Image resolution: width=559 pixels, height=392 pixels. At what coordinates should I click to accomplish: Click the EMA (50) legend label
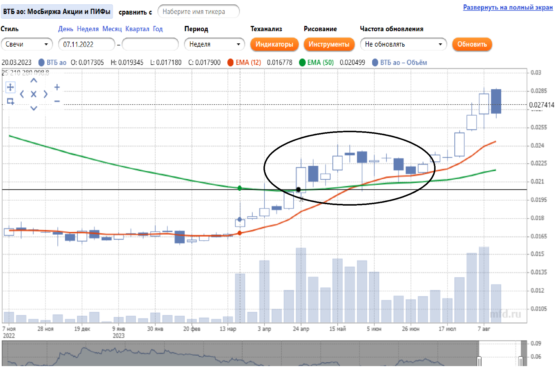tap(320, 63)
